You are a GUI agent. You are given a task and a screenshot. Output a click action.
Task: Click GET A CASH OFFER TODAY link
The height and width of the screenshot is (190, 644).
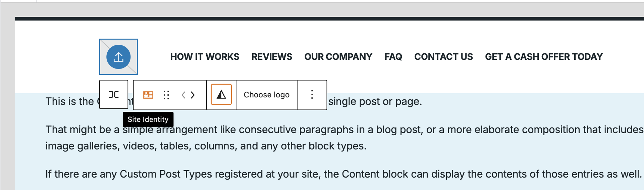[x=544, y=57]
